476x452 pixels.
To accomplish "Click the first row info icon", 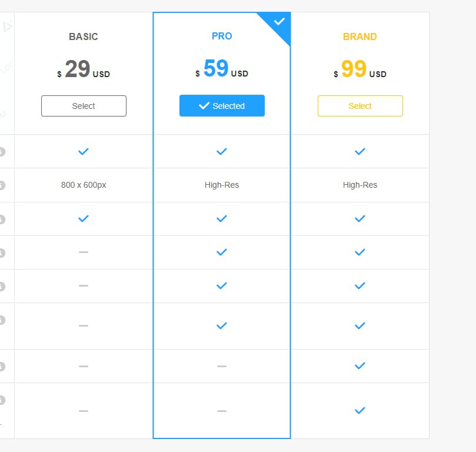I will pyautogui.click(x=2, y=151).
